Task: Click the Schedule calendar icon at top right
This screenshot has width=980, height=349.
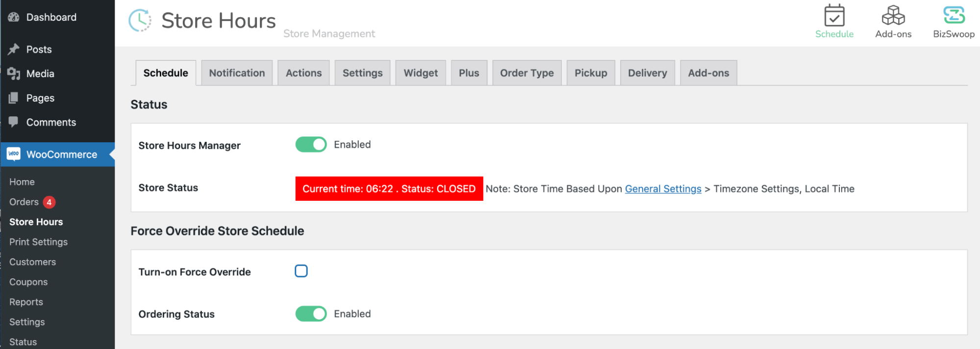Action: click(x=834, y=16)
